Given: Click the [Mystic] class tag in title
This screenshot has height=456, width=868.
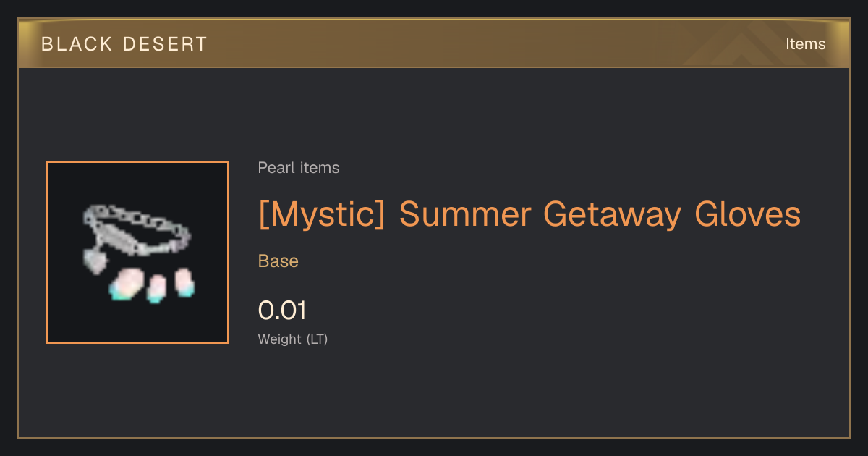Looking at the screenshot, I should pos(322,214).
